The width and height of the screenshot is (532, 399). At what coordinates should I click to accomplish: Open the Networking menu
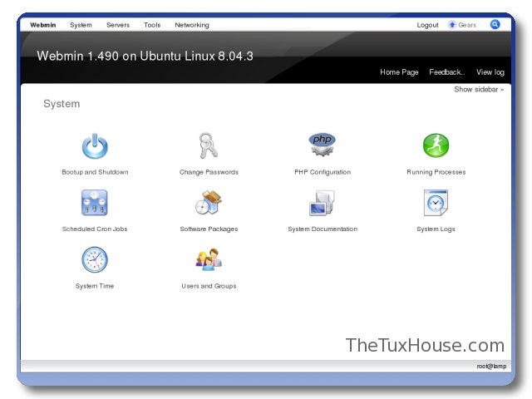point(192,25)
